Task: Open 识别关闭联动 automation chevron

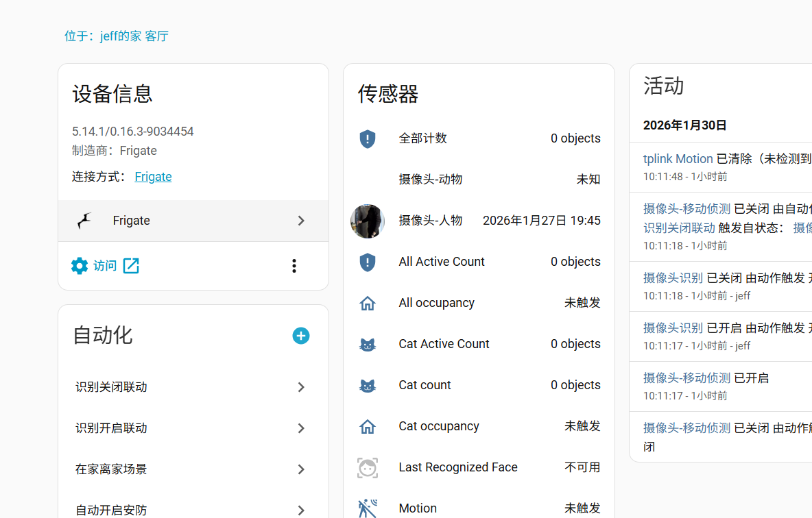Action: 301,387
